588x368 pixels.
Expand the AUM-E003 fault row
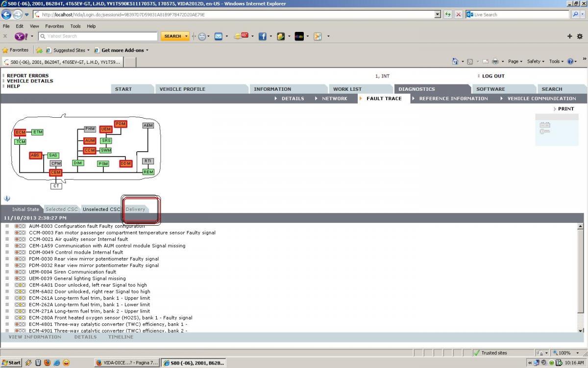click(7, 226)
